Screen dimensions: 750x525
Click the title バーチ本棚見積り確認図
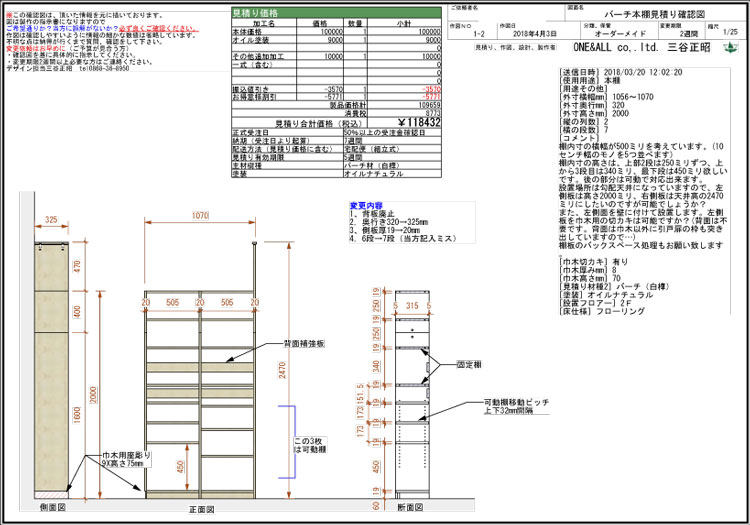coord(655,14)
